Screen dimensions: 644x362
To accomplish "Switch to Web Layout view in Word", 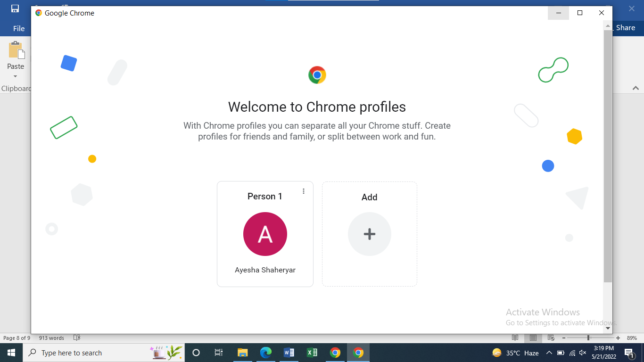I will (551, 338).
